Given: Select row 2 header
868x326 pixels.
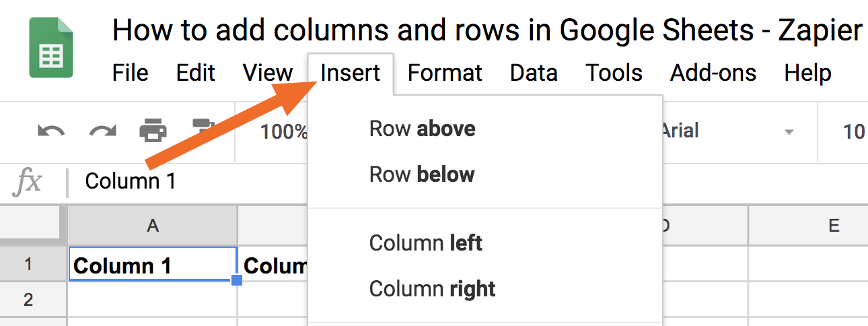Looking at the screenshot, I should (x=28, y=299).
